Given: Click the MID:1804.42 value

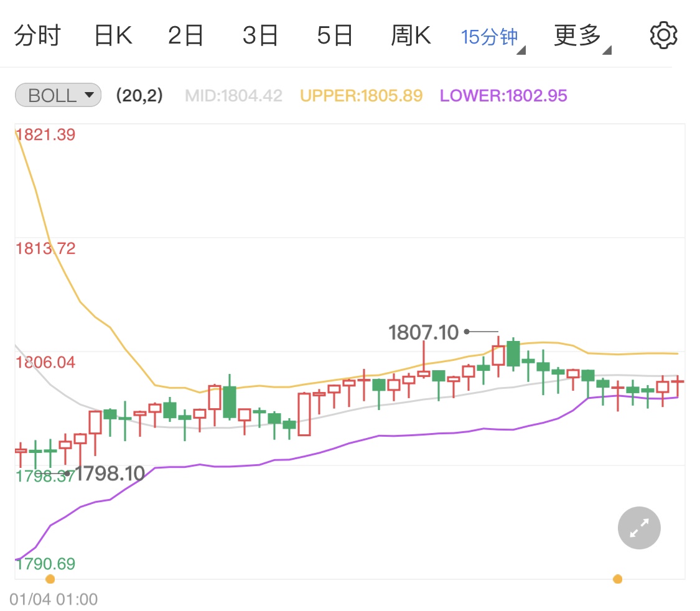Looking at the screenshot, I should click(233, 96).
